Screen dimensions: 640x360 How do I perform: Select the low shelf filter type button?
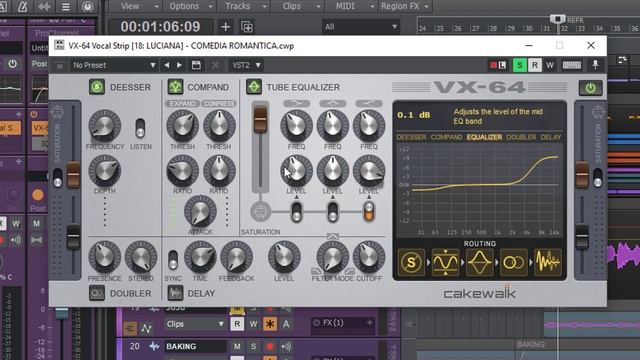[x=296, y=103]
